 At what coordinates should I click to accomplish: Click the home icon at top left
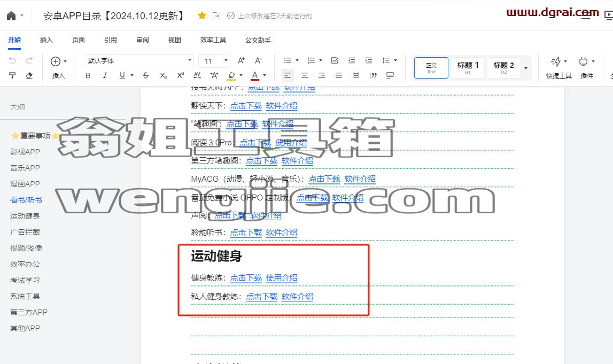(11, 16)
